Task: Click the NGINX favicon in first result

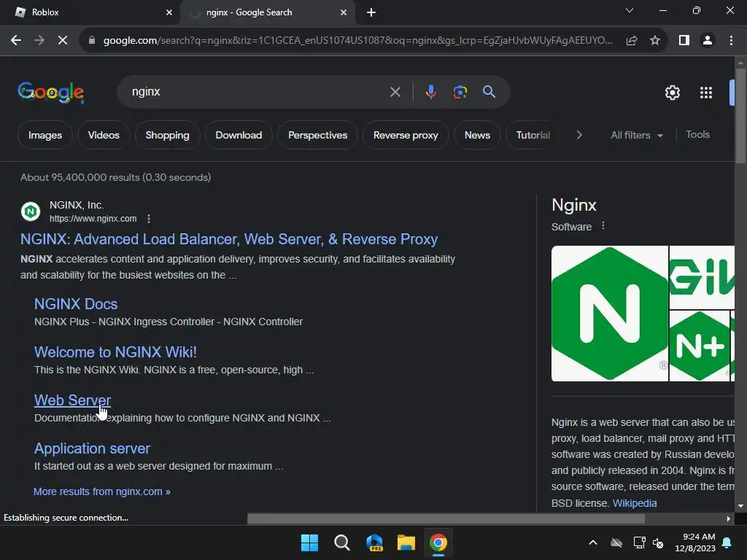Action: tap(31, 211)
